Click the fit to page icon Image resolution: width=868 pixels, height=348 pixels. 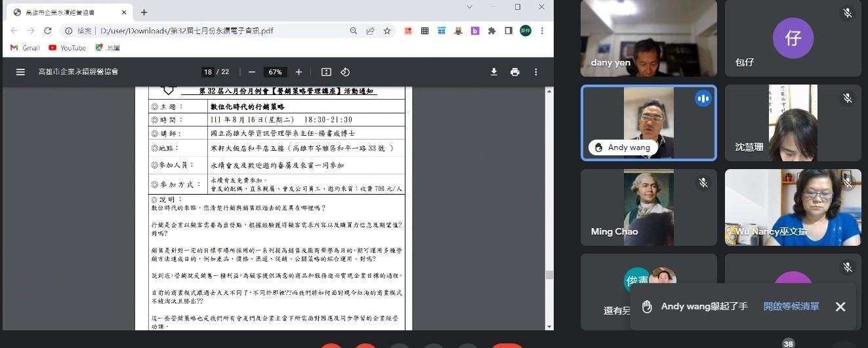(326, 72)
